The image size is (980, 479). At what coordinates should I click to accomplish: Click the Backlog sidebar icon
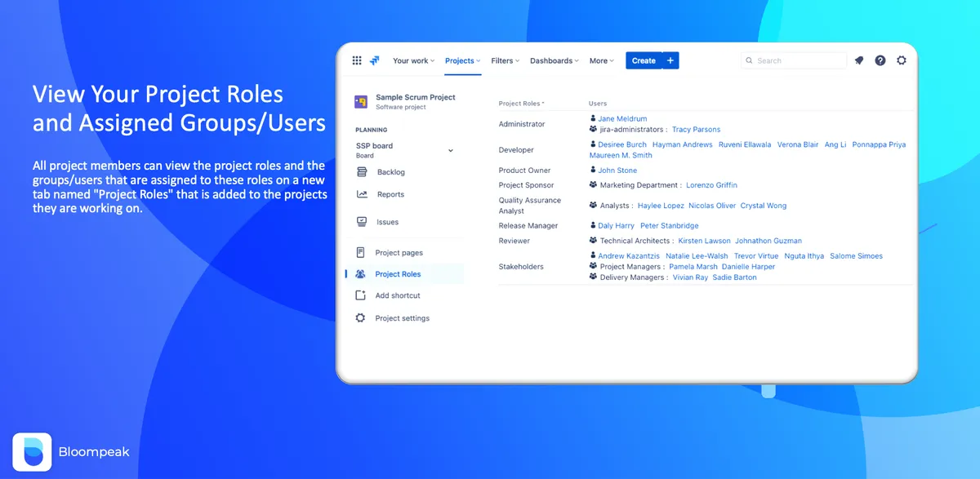coord(362,172)
